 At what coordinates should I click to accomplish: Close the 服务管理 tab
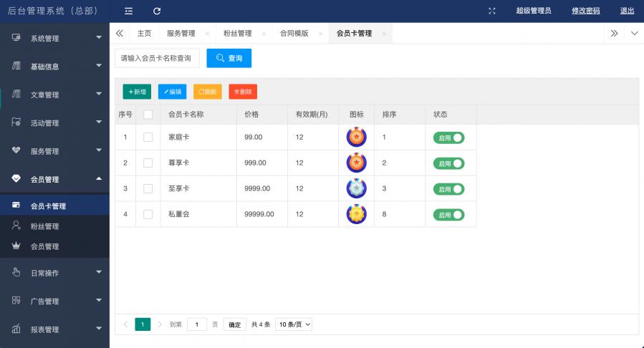pyautogui.click(x=207, y=34)
